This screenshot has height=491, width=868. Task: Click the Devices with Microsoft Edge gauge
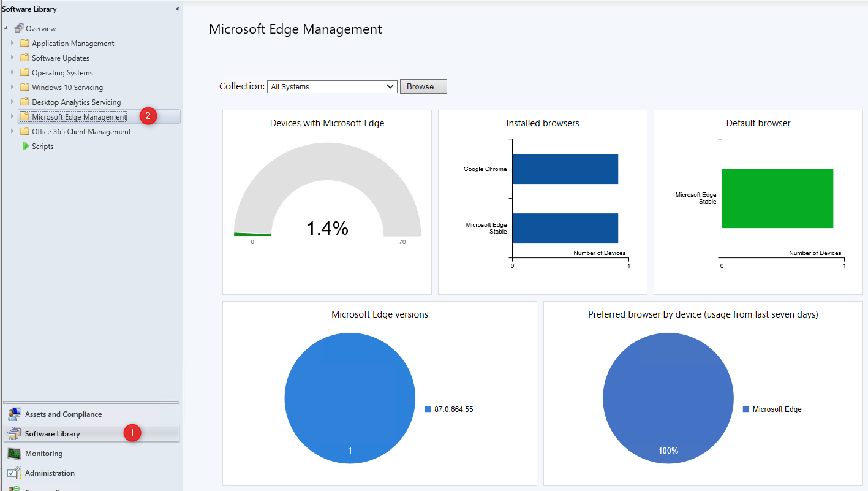point(327,189)
